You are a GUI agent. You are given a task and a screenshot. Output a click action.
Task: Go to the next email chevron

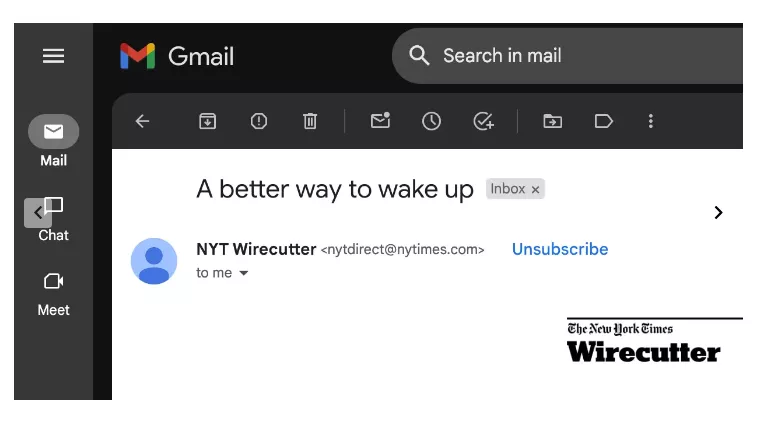pyautogui.click(x=718, y=213)
